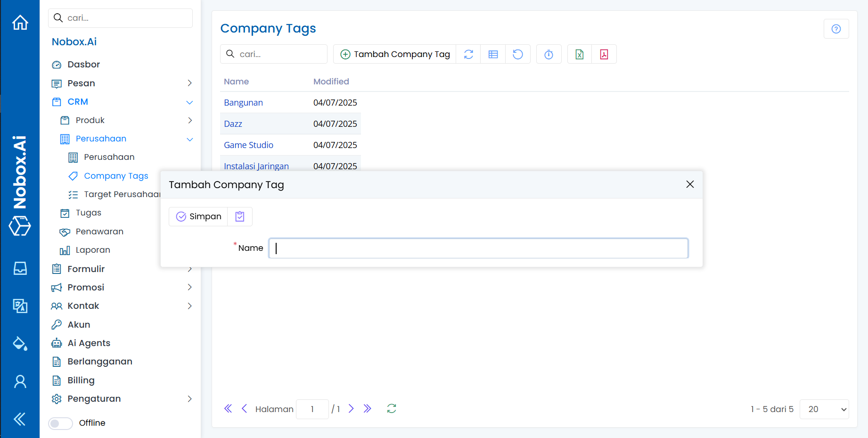
Task: Close the Tambah Company Tag dialog
Action: click(690, 184)
